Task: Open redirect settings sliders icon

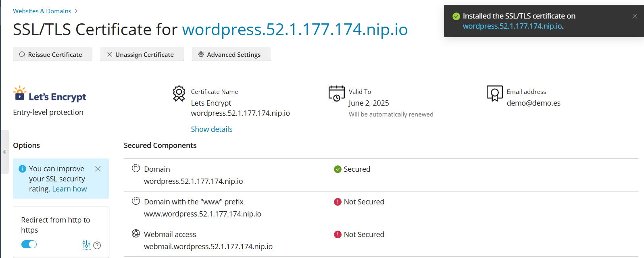Action: (86, 245)
